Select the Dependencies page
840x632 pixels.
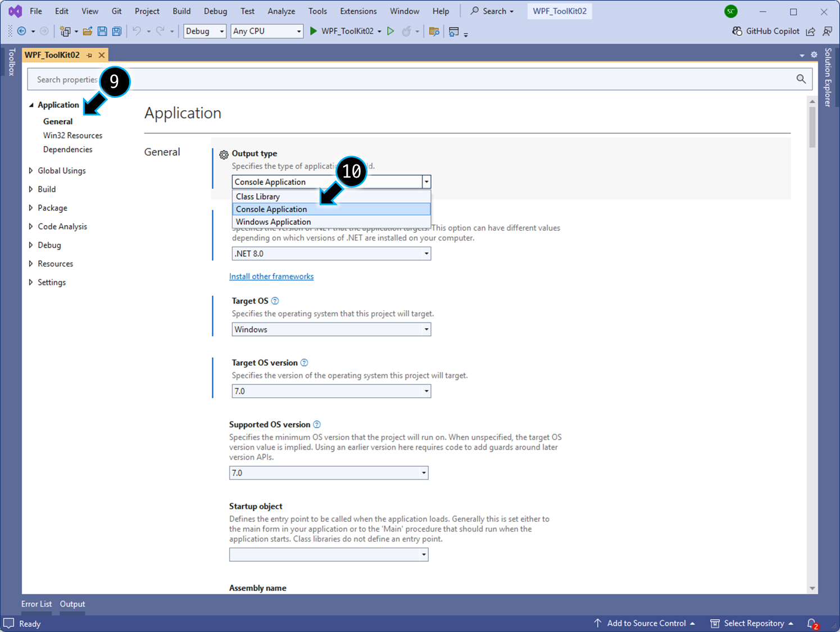pos(67,149)
